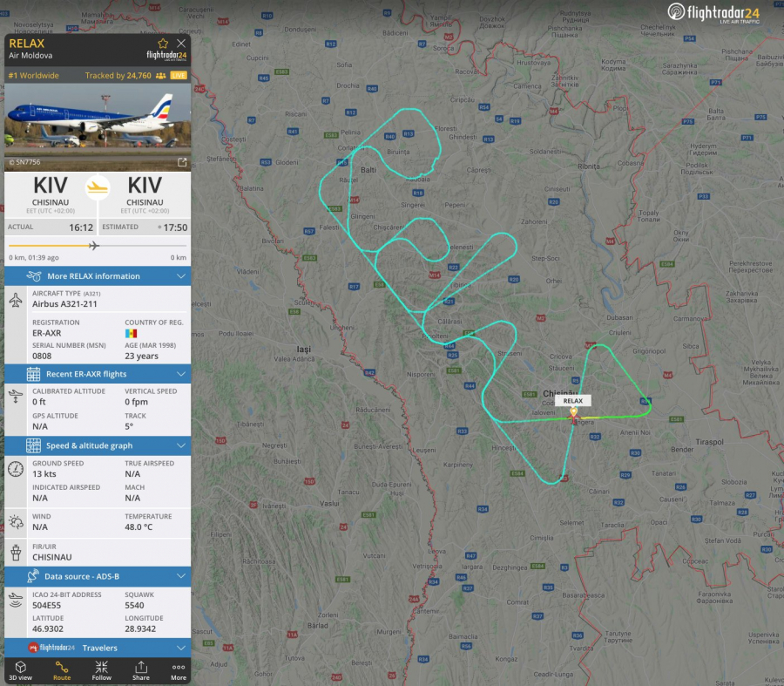Close the RELAX flight details panel
This screenshot has height=686, width=784.
coord(181,44)
